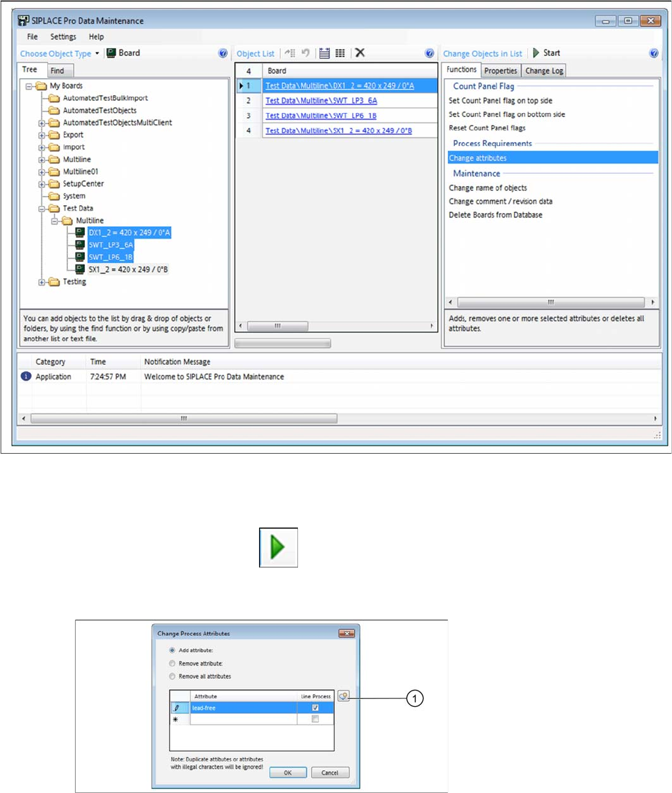The height and width of the screenshot is (793, 672).
Task: Collapse the My Boards root node
Action: [x=29, y=86]
